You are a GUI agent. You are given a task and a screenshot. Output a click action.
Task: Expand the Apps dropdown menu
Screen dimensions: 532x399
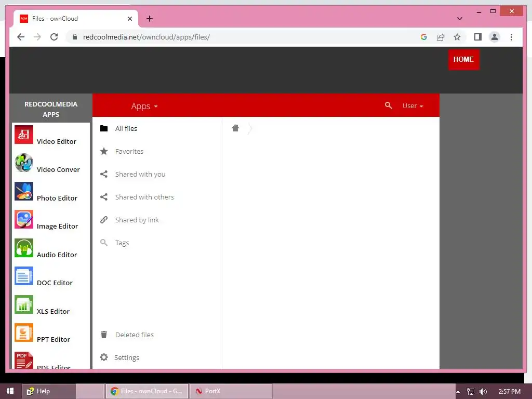144,106
